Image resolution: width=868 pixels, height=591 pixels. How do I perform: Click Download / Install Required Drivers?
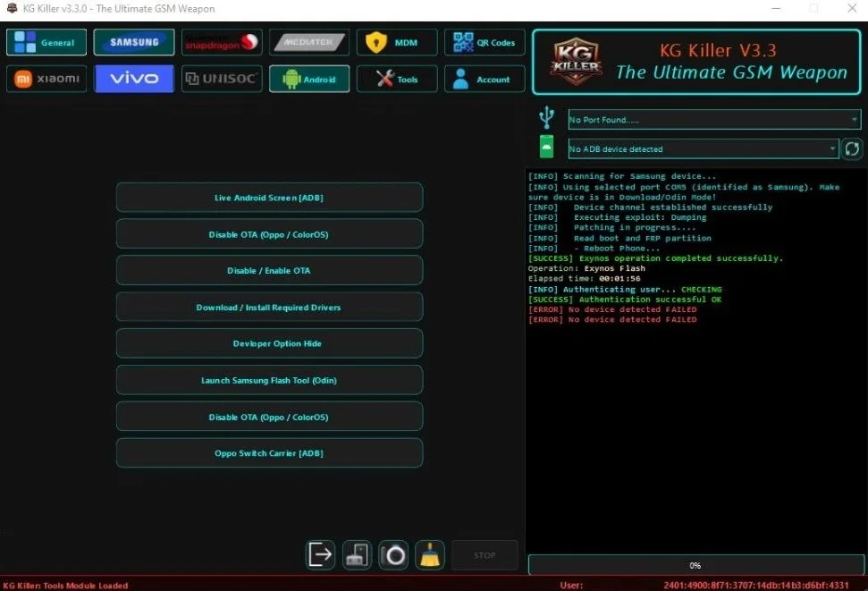pos(269,308)
